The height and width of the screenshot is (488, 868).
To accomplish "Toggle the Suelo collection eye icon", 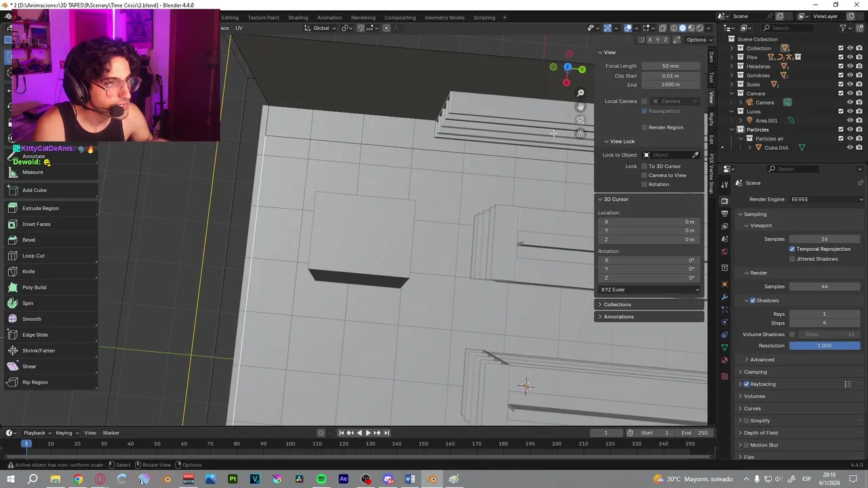I will click(x=850, y=85).
